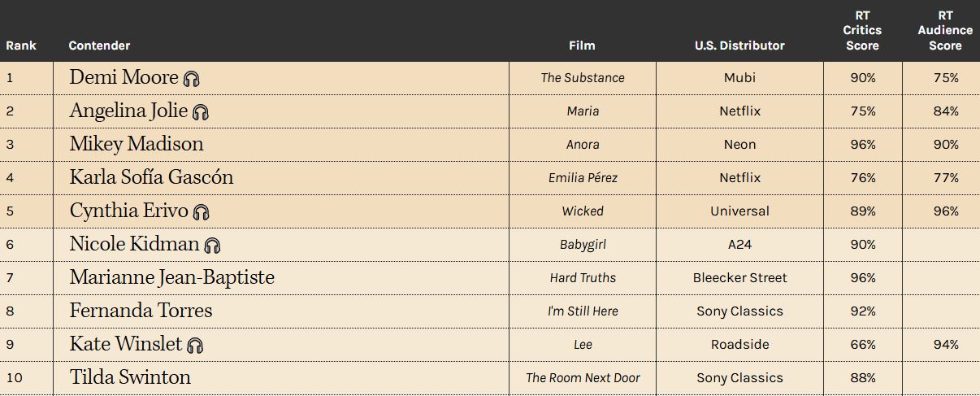Image resolution: width=980 pixels, height=396 pixels.
Task: Click the U.S. Distributor column header
Action: pos(739,46)
